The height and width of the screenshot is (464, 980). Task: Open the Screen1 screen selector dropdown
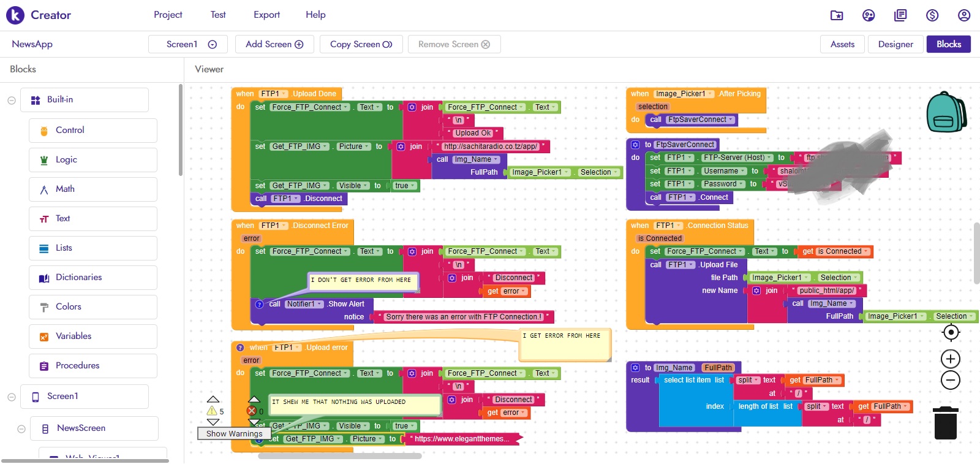(188, 44)
